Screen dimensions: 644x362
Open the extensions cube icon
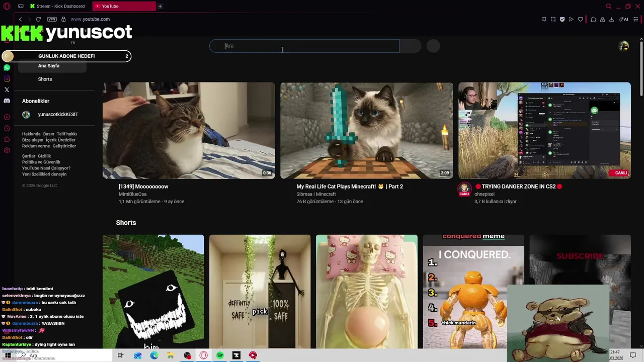[x=593, y=19]
